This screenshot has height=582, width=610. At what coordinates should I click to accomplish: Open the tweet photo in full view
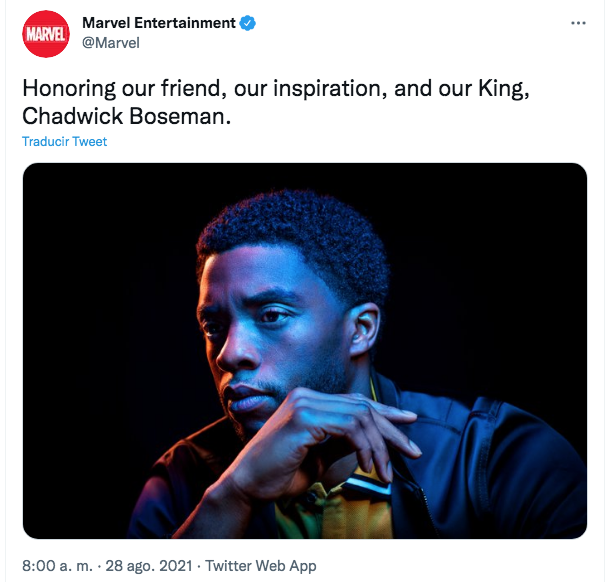(x=304, y=350)
